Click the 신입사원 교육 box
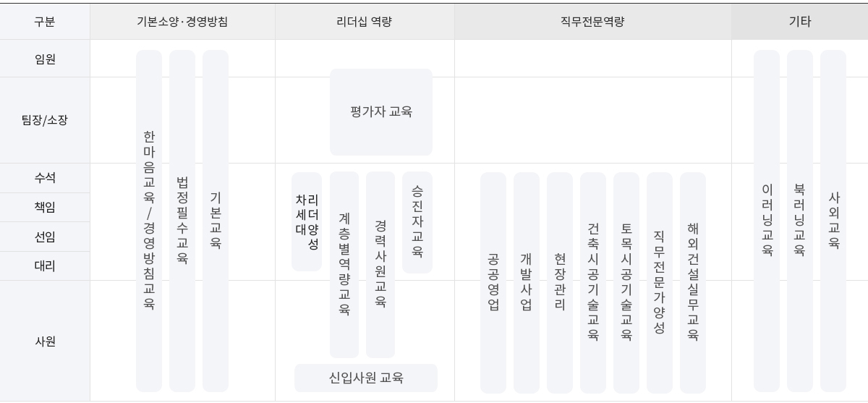868x403 pixels. 366,378
